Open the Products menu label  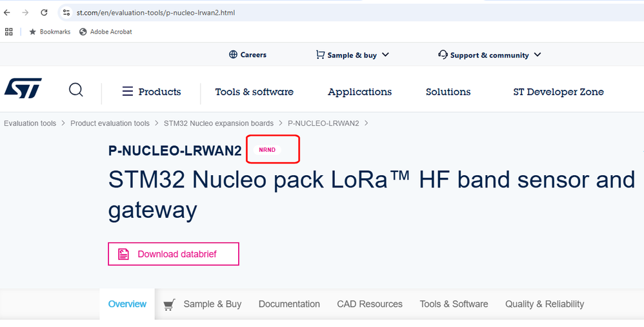(159, 92)
